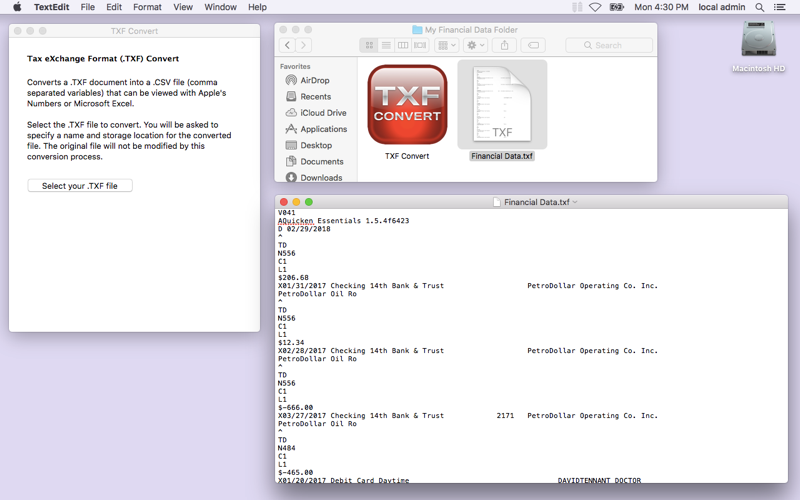Open the Apple menu

(x=17, y=7)
